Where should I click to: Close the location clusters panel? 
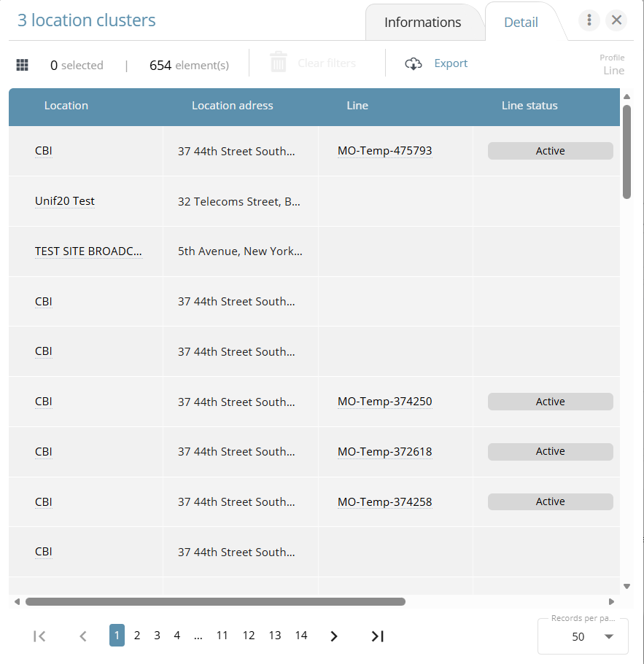[x=617, y=20]
